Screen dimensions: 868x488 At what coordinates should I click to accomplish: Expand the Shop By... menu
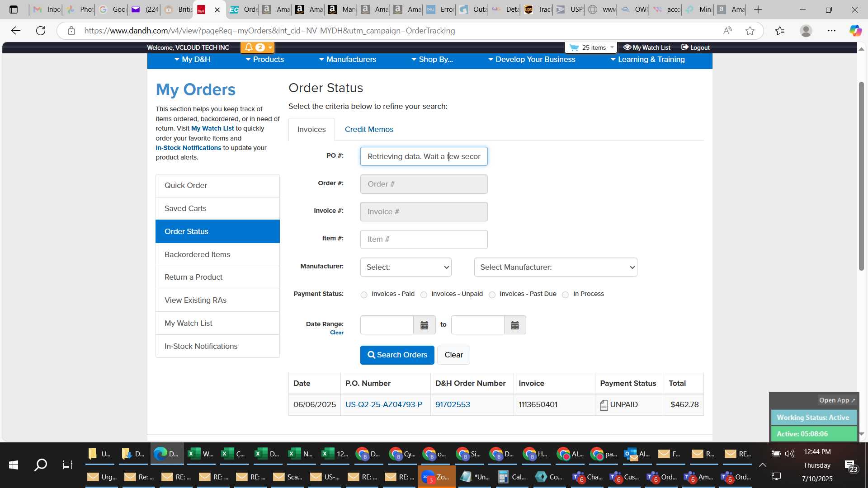[432, 60]
